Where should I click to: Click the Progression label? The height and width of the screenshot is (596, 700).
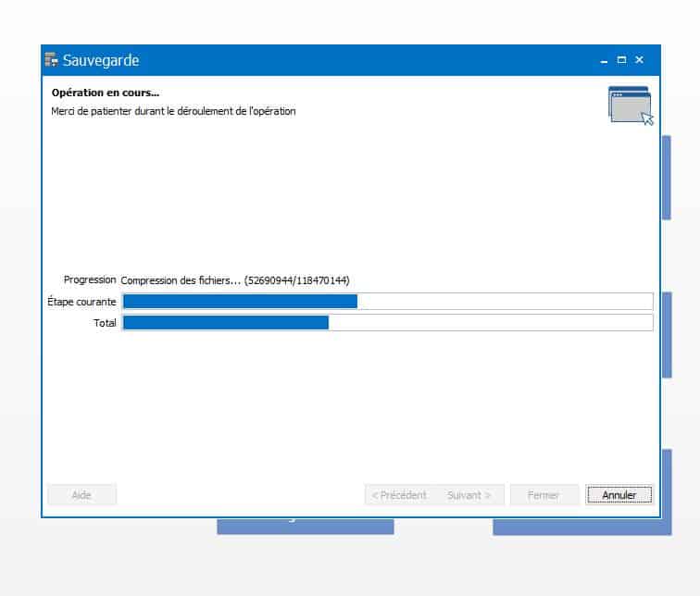90,279
